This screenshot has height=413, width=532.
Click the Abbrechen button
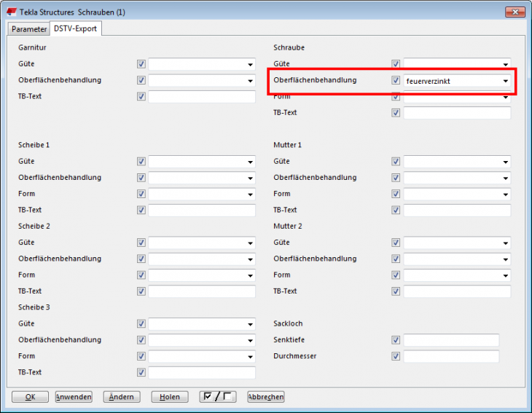coord(265,397)
